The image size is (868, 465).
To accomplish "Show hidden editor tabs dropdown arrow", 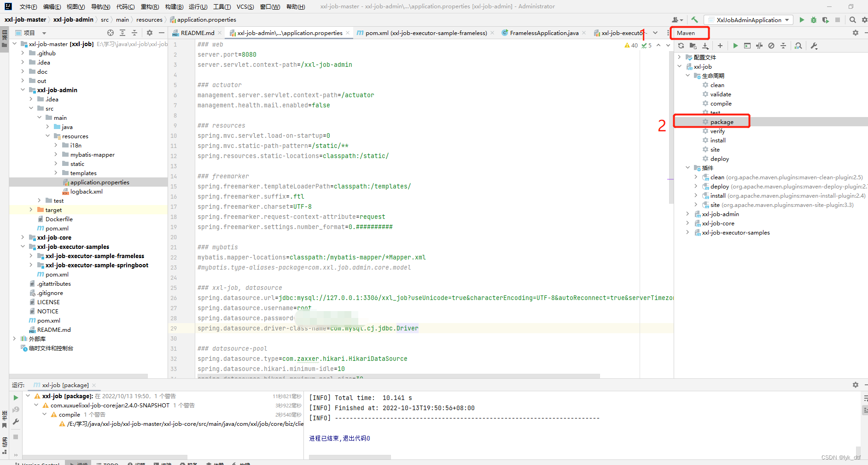I will [655, 33].
